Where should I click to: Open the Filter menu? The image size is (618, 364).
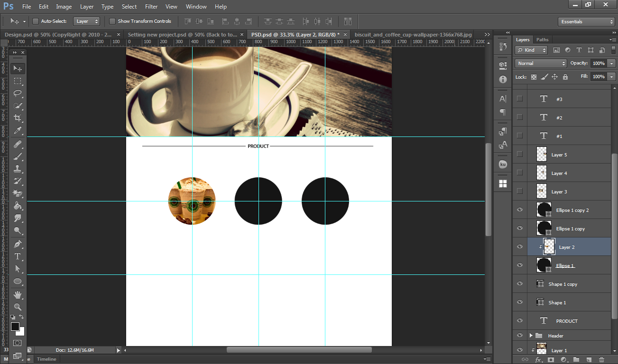tap(151, 7)
